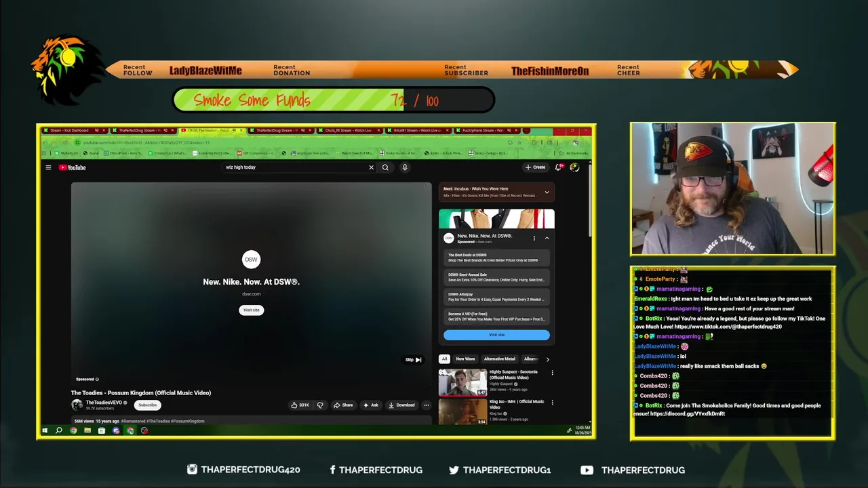Clear the YouTube search box text

(x=371, y=167)
